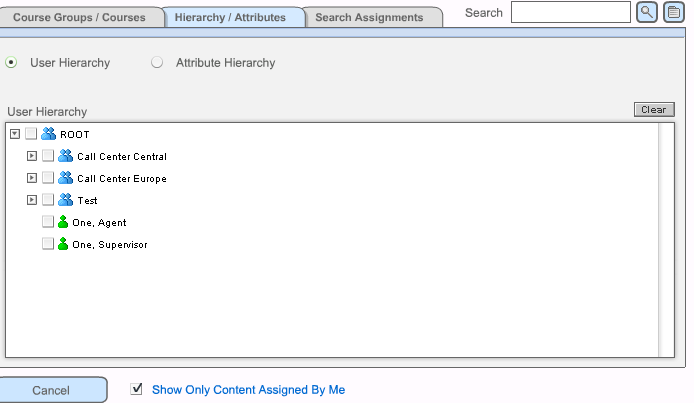
Task: Click the One, Agent user icon
Action: click(64, 222)
